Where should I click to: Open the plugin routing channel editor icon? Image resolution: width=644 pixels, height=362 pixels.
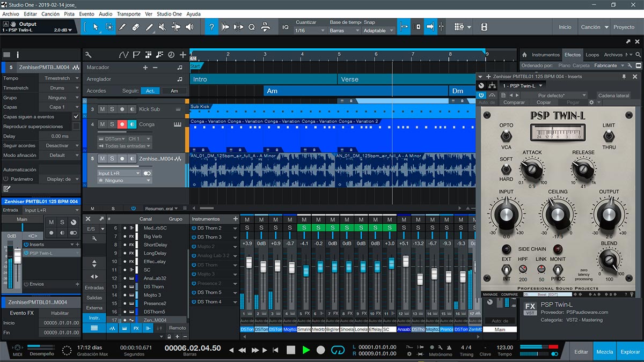pyautogui.click(x=492, y=86)
